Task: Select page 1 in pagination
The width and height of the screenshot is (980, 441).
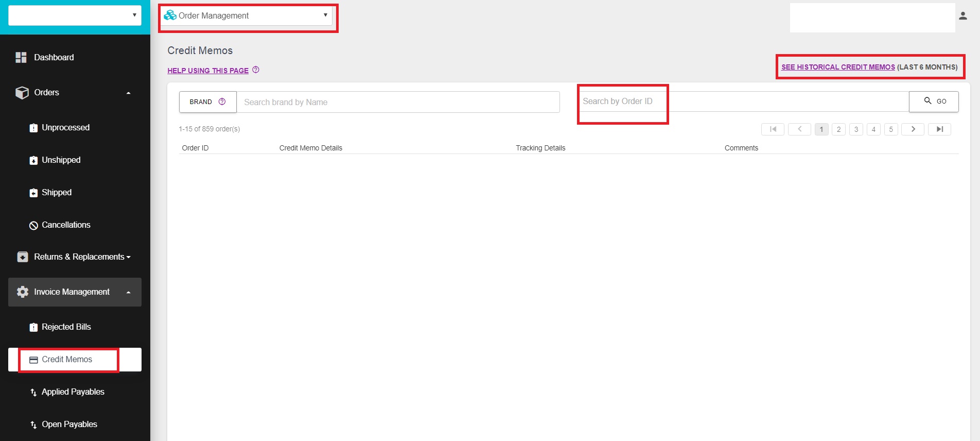Action: [821, 129]
